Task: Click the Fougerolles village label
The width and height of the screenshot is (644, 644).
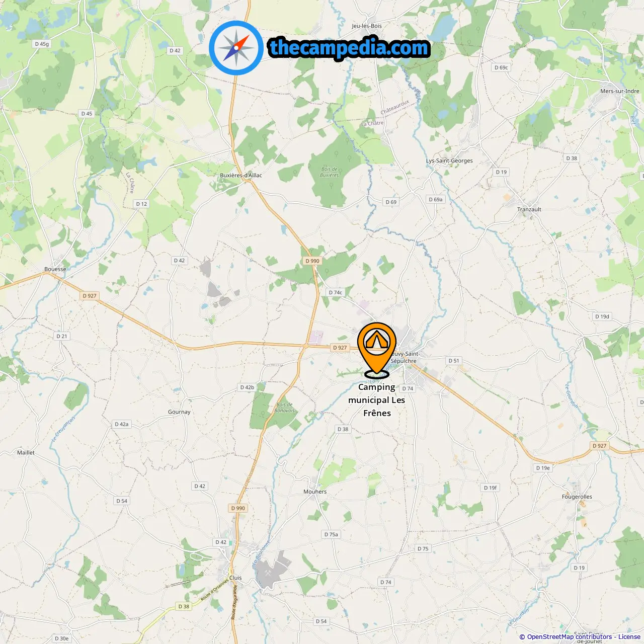Action: (577, 497)
